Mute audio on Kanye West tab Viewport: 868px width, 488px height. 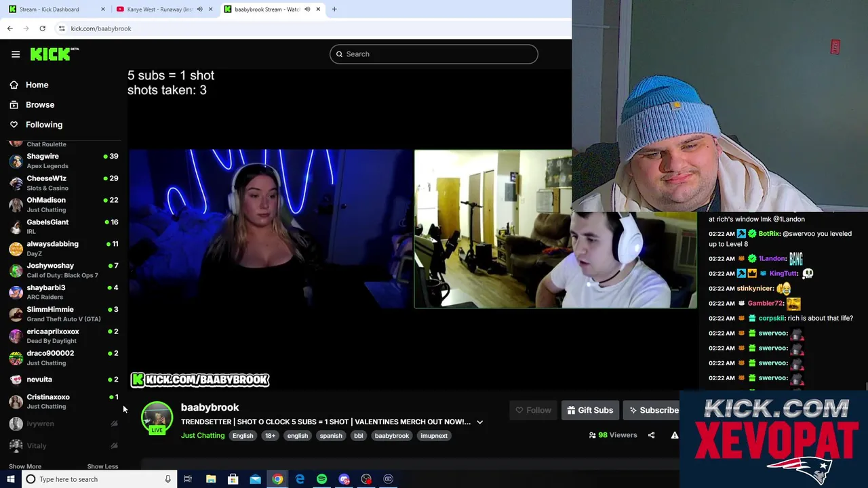click(199, 9)
